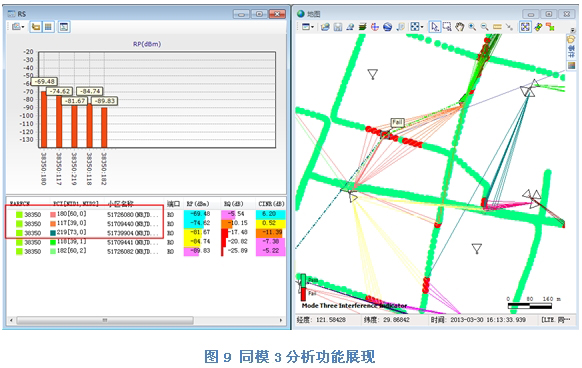The image size is (582, 368).
Task: Click the globe icon in map toolbar
Action: [388, 27]
